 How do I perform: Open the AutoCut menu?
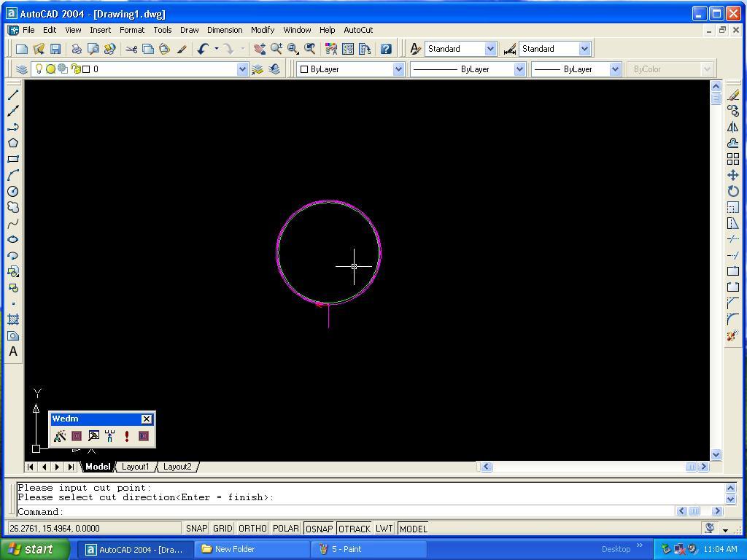coord(358,30)
